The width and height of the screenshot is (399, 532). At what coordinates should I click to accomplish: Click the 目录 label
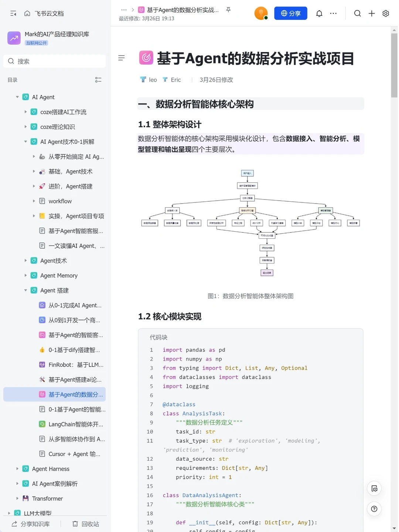[13, 80]
